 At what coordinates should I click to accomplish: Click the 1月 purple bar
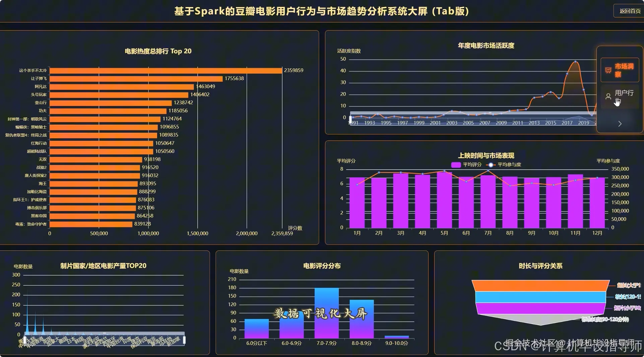coord(357,203)
